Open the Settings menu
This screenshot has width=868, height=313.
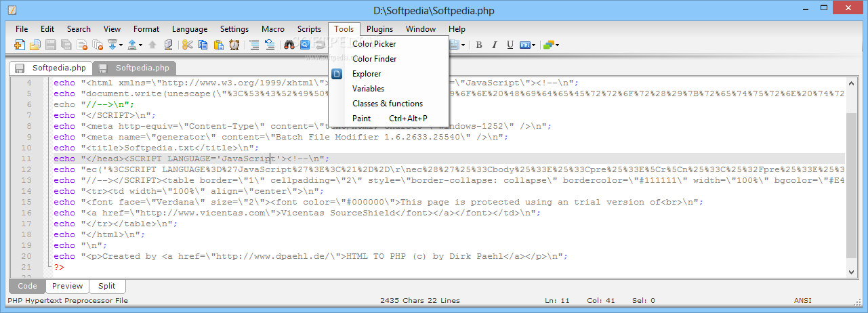click(234, 29)
